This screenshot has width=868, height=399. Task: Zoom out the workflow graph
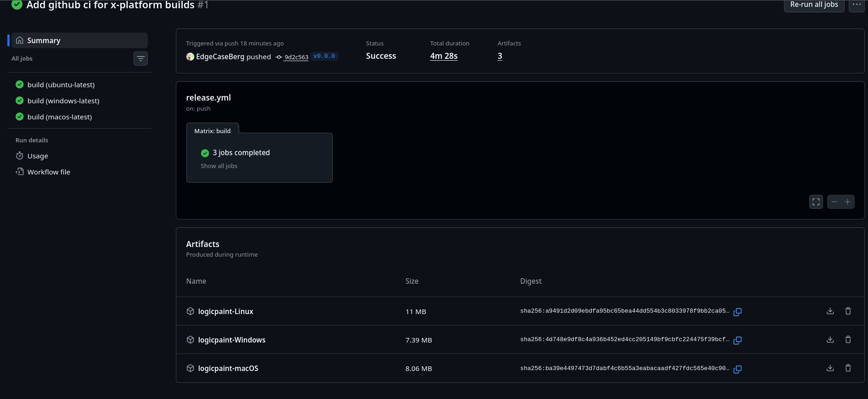834,202
